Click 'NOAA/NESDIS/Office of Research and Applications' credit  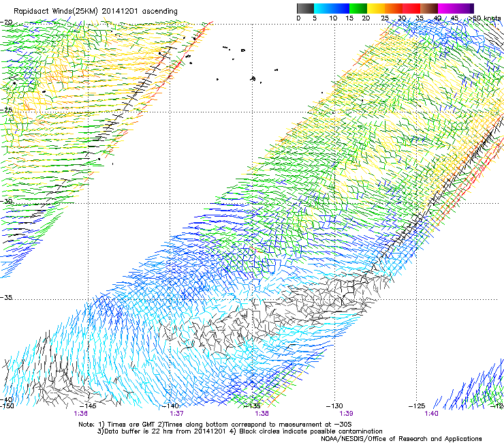click(x=401, y=438)
